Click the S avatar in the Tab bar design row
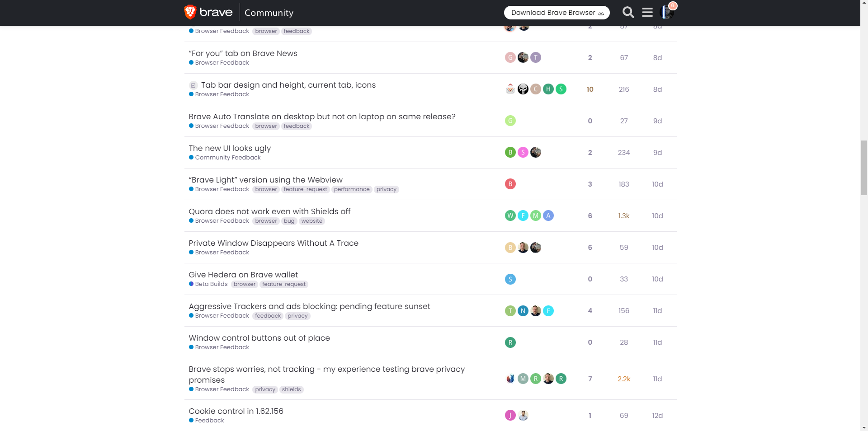Screen dimensions: 868x431 click(x=561, y=89)
